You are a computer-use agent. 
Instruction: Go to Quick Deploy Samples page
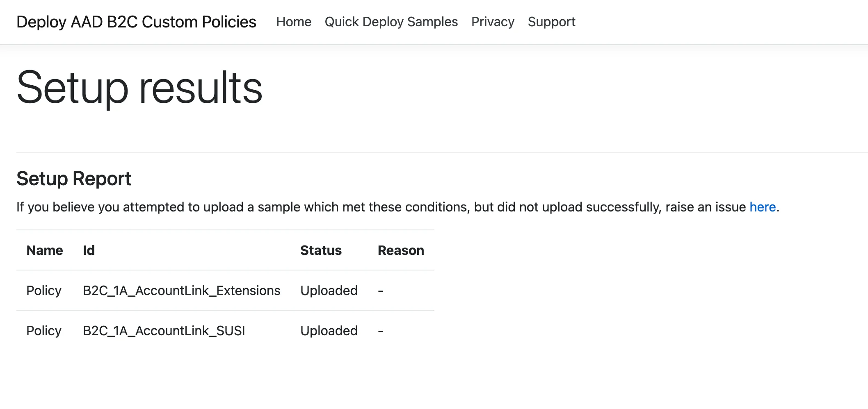[391, 22]
